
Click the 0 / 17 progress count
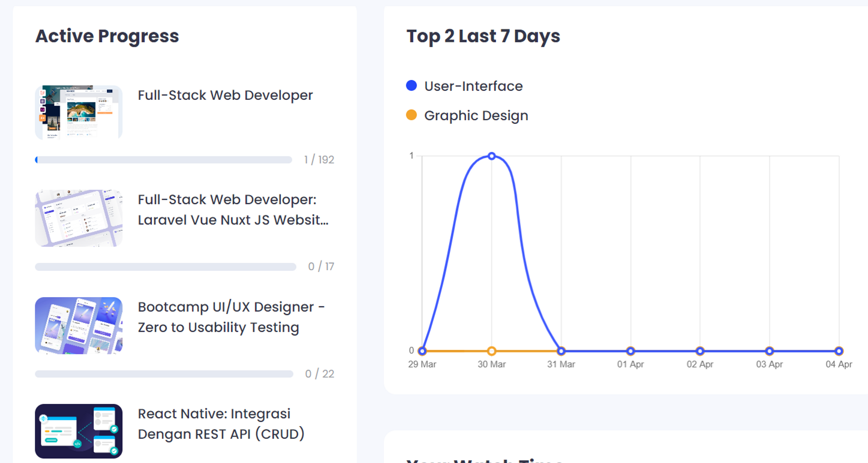click(321, 267)
